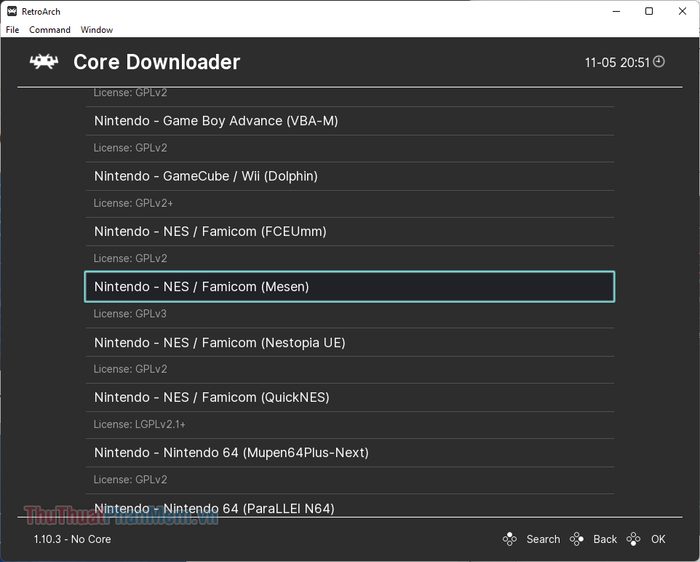Click the RetroArch invader logo icon
Image resolution: width=700 pixels, height=562 pixels.
click(44, 62)
